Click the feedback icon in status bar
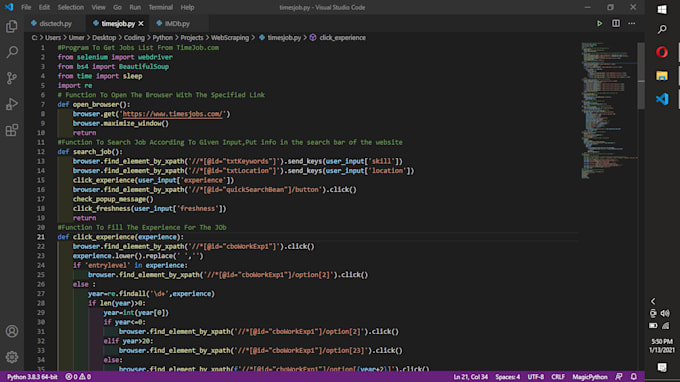The width and height of the screenshot is (680, 382). coord(619,376)
